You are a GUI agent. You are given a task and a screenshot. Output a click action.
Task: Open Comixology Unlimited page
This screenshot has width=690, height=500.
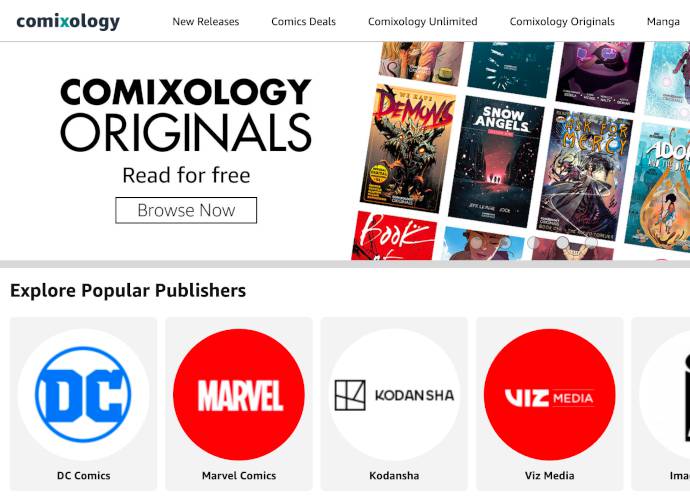422,22
